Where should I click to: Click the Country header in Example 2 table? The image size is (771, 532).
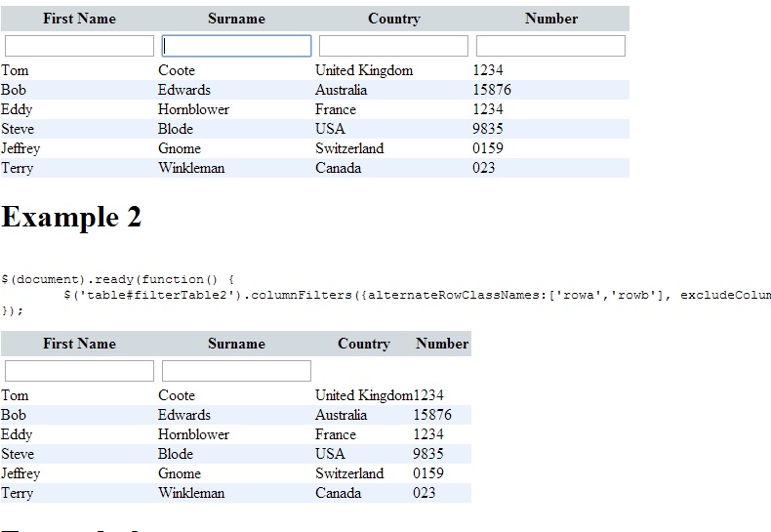[x=363, y=344]
